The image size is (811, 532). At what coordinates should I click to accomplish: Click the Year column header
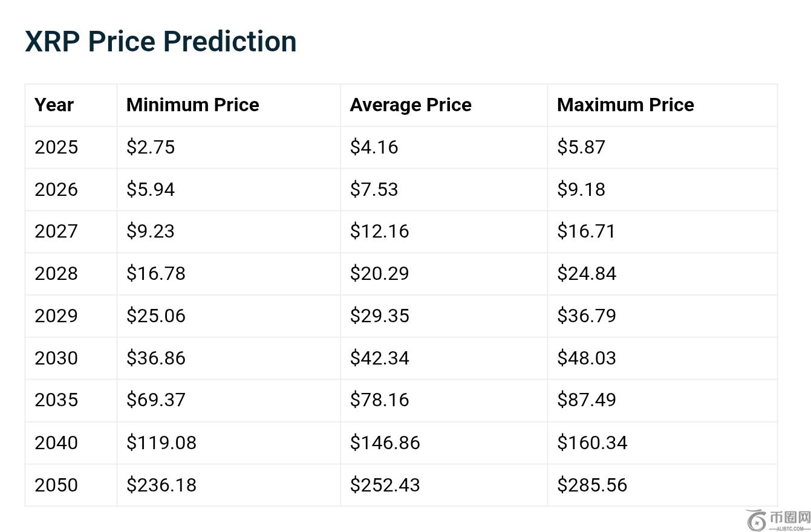coord(54,105)
